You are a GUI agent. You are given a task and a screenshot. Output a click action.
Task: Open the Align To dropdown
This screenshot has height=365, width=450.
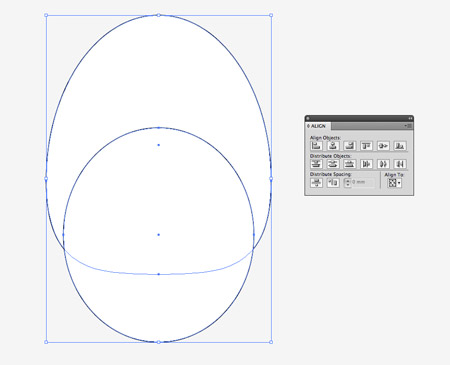(x=395, y=183)
